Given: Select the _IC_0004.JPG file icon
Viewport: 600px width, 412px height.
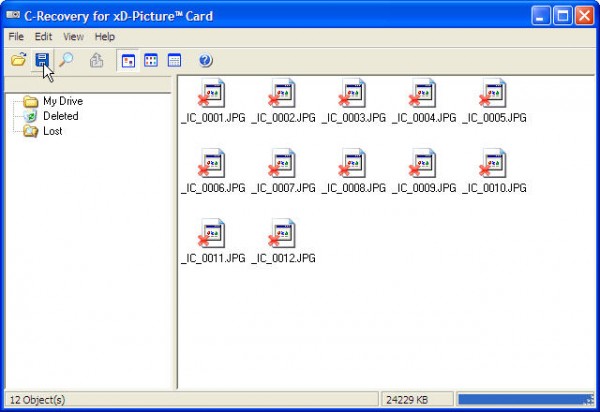Looking at the screenshot, I should pos(423,93).
